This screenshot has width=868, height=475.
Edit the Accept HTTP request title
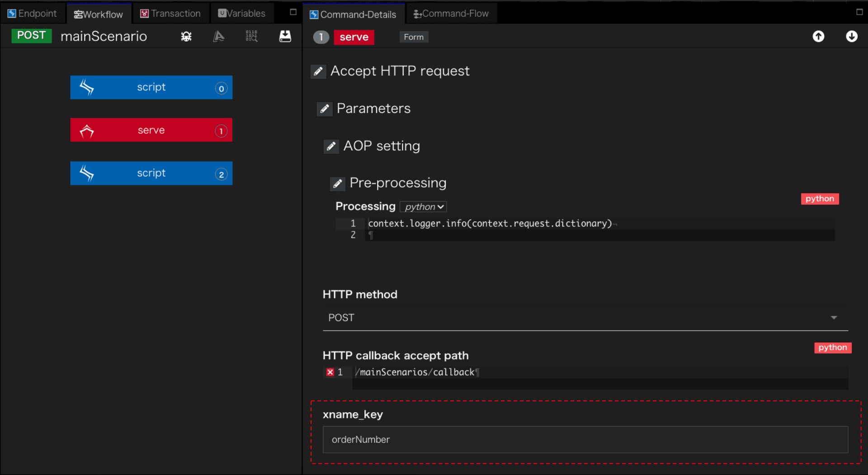[x=318, y=71]
